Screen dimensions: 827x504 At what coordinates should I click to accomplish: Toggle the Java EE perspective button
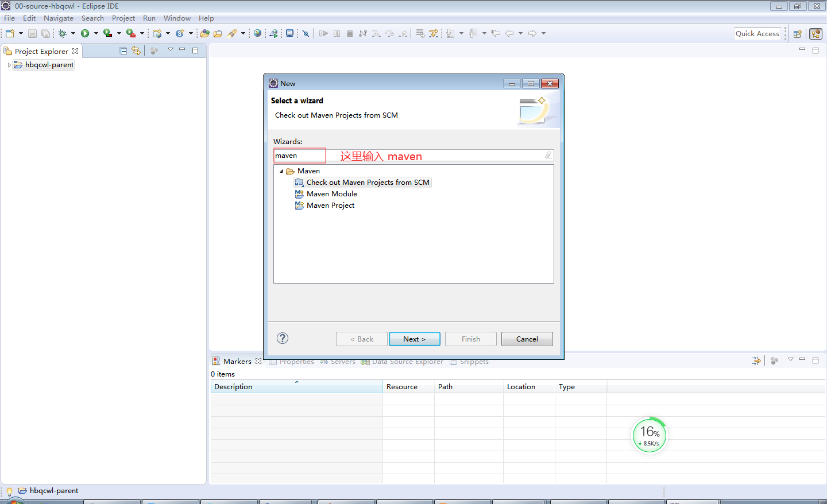pyautogui.click(x=816, y=34)
